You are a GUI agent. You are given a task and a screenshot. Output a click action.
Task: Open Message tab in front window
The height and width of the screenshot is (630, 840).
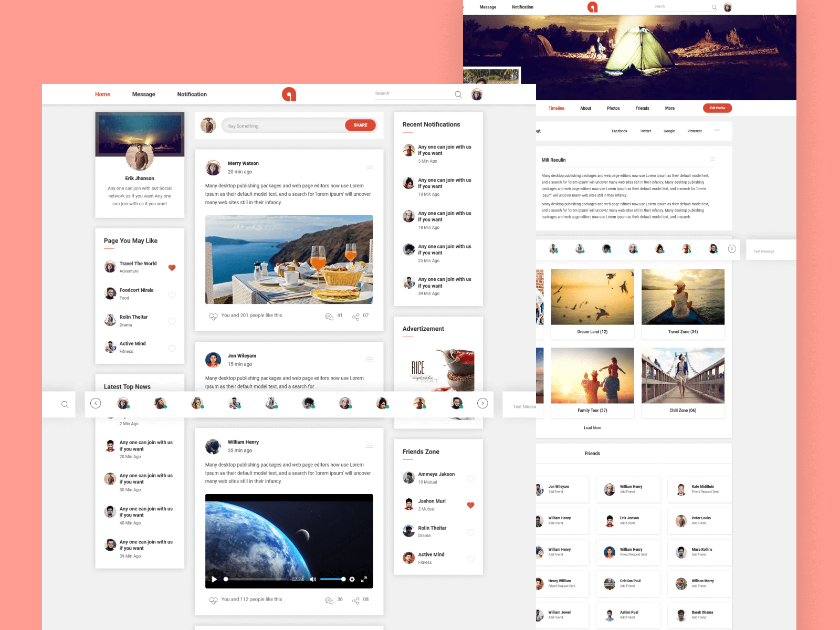click(143, 94)
